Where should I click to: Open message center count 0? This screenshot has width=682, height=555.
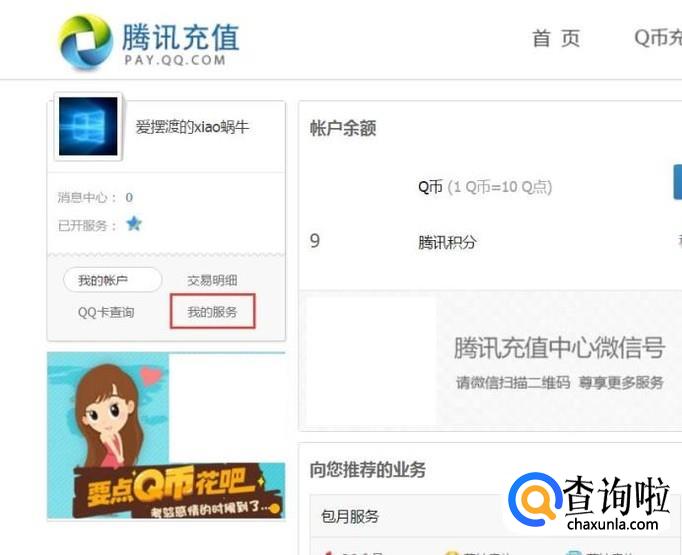(x=129, y=197)
